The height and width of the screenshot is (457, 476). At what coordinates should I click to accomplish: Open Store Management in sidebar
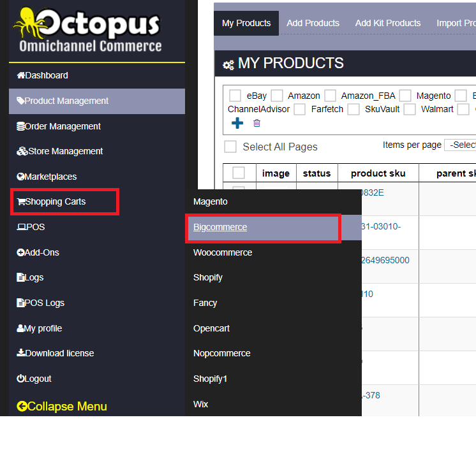pos(97,151)
